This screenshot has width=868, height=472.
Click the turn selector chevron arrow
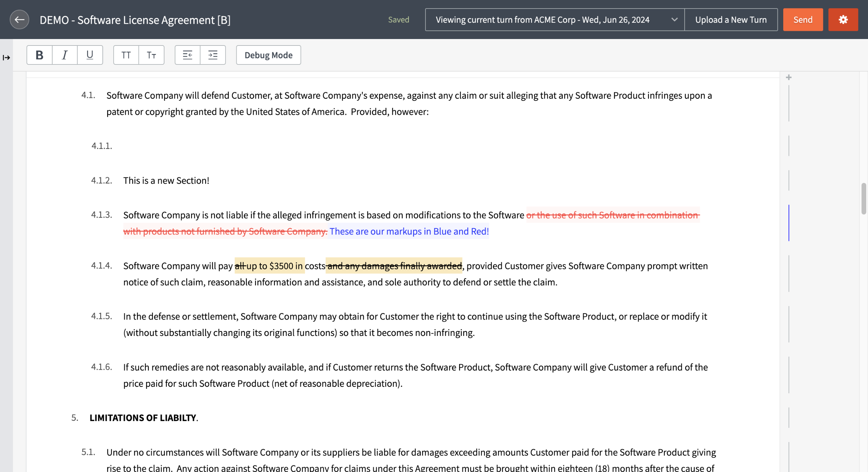[674, 20]
